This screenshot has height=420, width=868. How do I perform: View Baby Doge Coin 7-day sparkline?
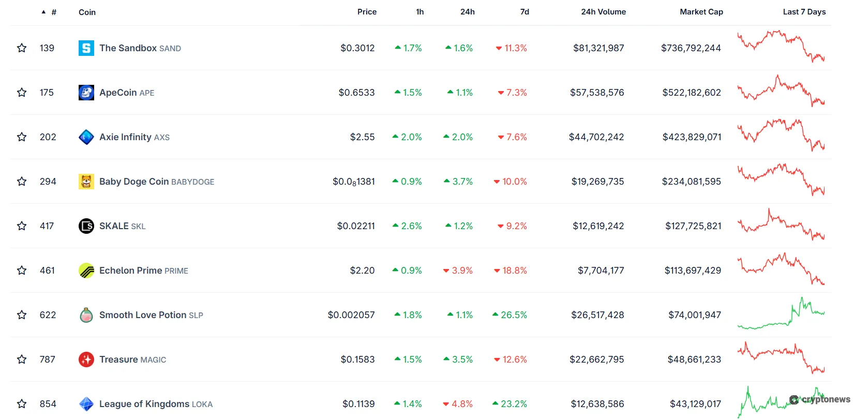point(781,180)
